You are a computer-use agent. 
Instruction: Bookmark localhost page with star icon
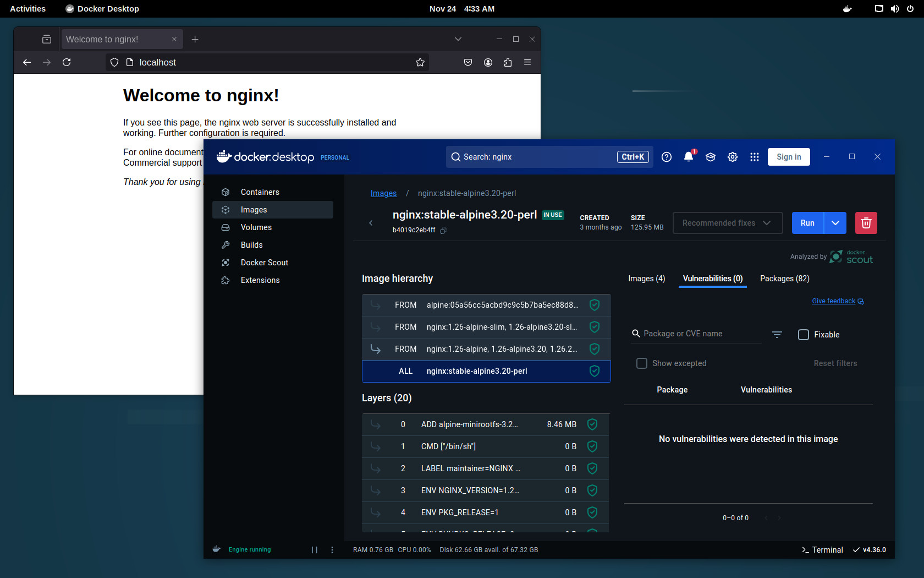pyautogui.click(x=420, y=62)
